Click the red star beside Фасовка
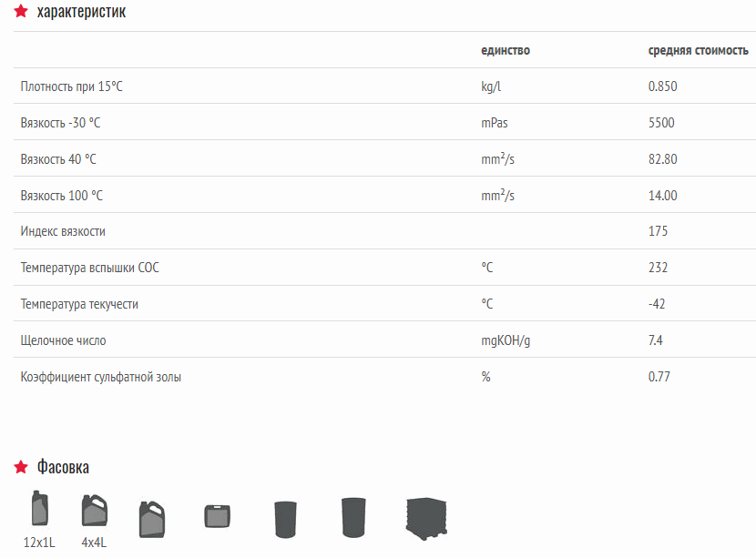Screen dimensions: 756x558 click(x=21, y=467)
